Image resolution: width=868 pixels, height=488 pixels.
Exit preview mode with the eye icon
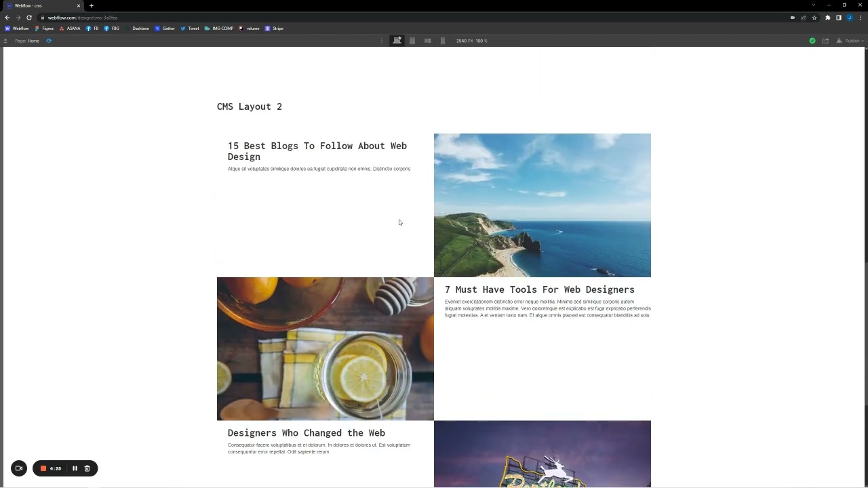[x=49, y=41]
